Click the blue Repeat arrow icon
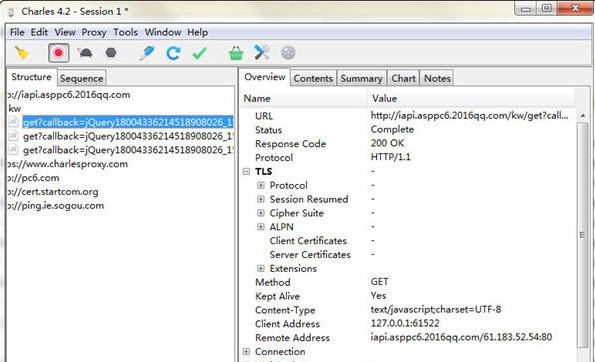 [x=173, y=53]
